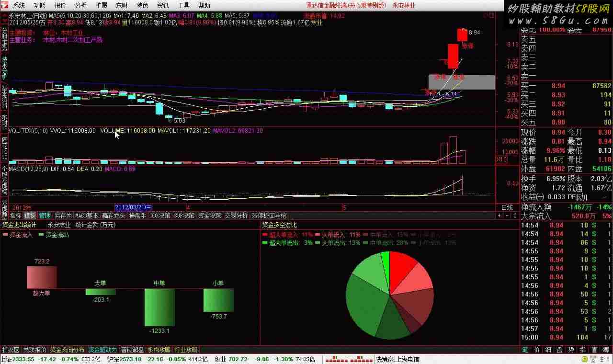Click the 2012/03/21 date marker on timeline
Screen dimensions: 613x364
tap(134, 207)
